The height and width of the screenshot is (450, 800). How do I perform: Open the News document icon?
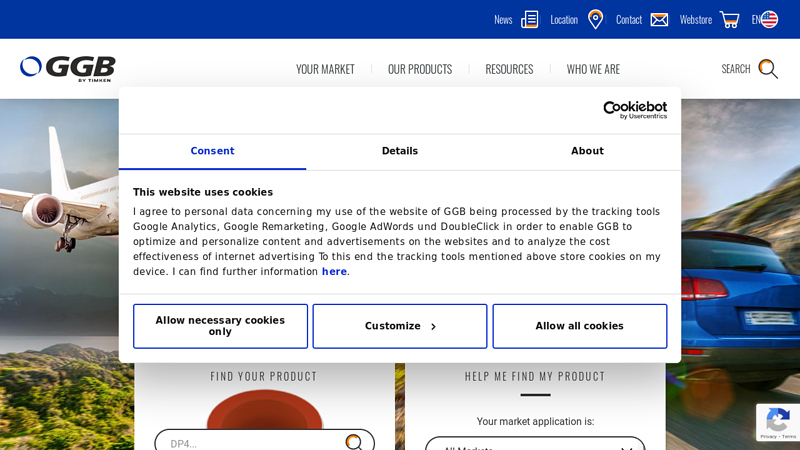point(530,19)
